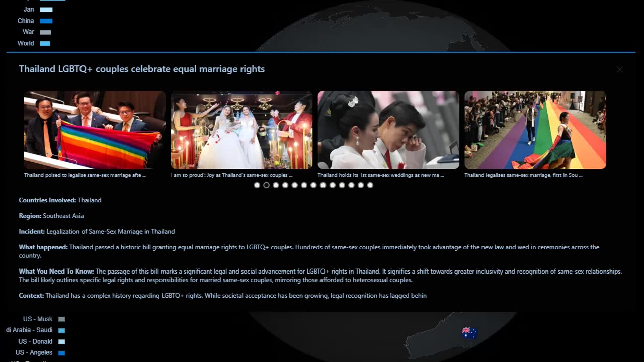Screen dimensions: 644x362
Task: Click the 'Jan' legend label
Action: [29, 9]
